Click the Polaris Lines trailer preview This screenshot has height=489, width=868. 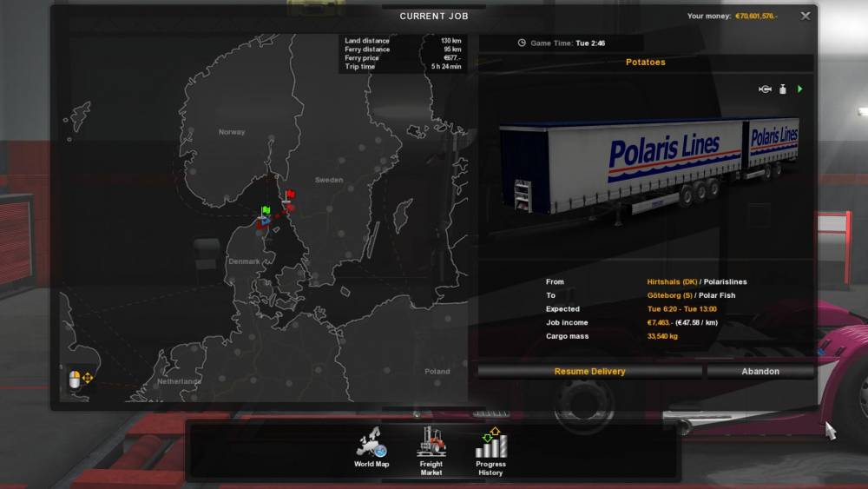pos(648,165)
